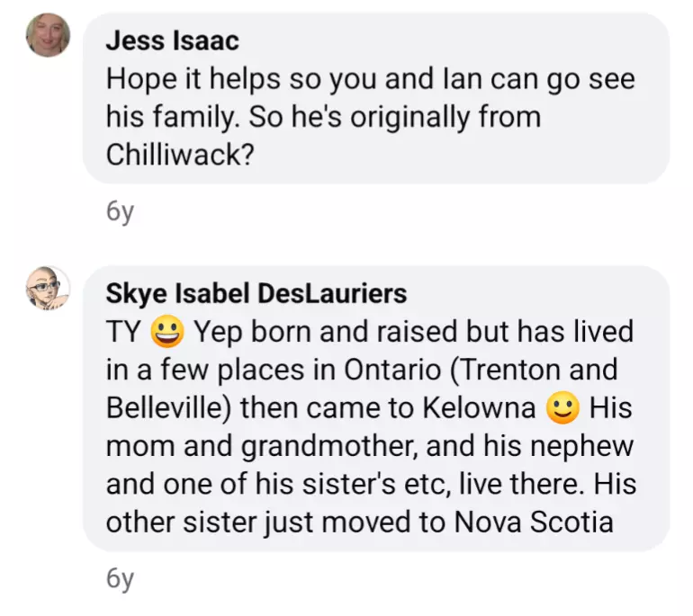Click the word Kelowna in the reply

tap(476, 408)
